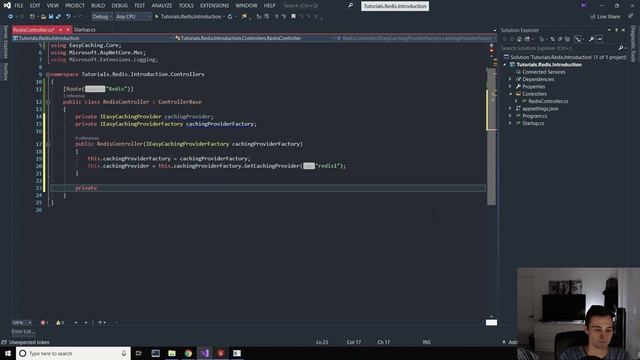Viewport: 640px width, 360px height.
Task: Click the Undo toolbar icon
Action: (x=68, y=17)
